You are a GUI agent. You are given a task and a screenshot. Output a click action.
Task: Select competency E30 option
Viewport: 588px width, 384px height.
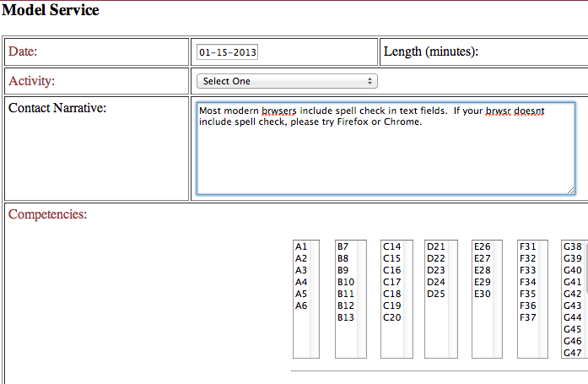coord(482,294)
